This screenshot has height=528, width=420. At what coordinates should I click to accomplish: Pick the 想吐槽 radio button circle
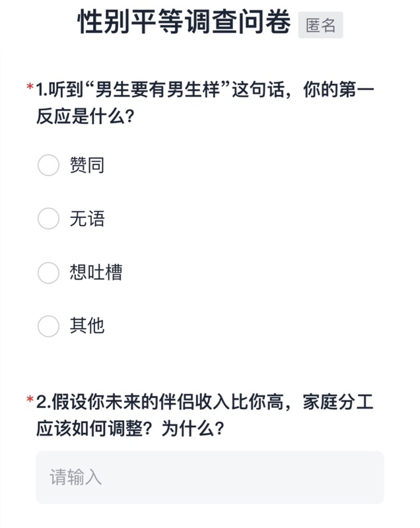[x=48, y=273]
